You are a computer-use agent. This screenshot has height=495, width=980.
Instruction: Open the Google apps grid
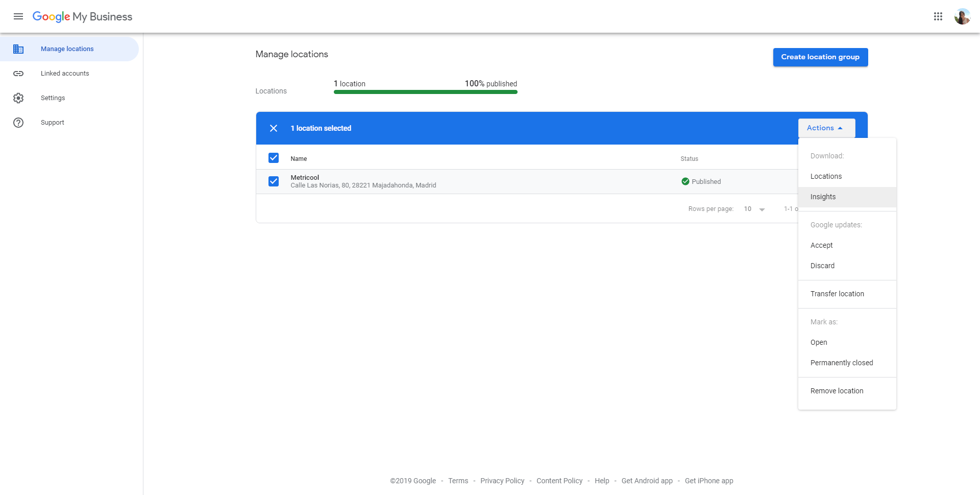[938, 16]
